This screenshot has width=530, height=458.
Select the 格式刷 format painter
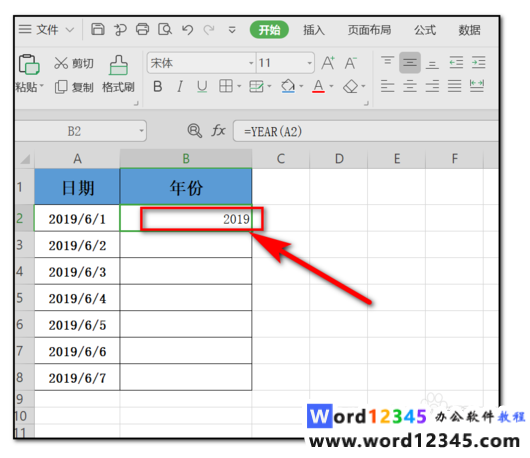[x=118, y=74]
